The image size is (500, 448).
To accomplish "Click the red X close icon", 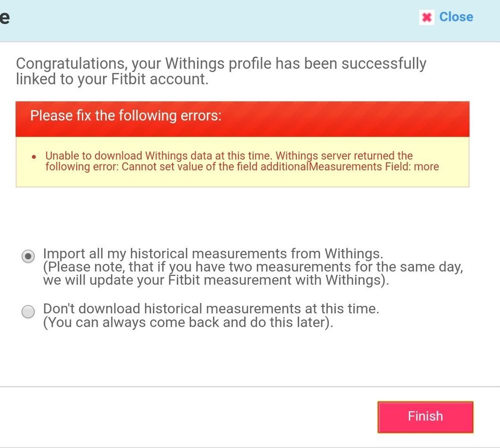I will [426, 17].
